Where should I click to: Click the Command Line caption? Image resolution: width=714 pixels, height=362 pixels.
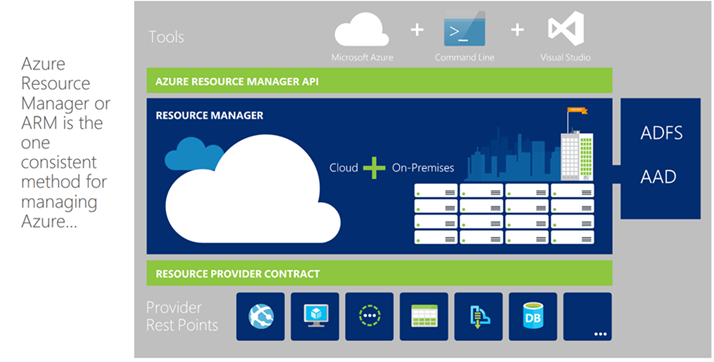464,57
